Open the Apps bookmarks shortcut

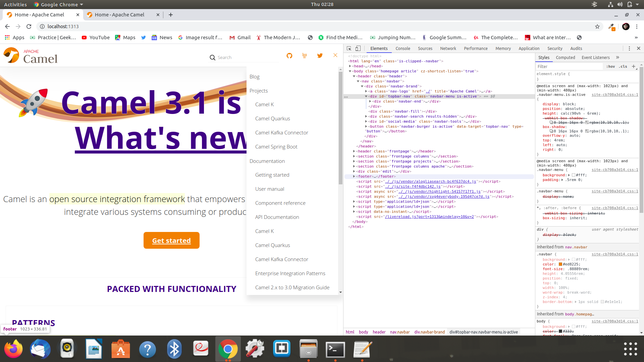click(x=14, y=38)
